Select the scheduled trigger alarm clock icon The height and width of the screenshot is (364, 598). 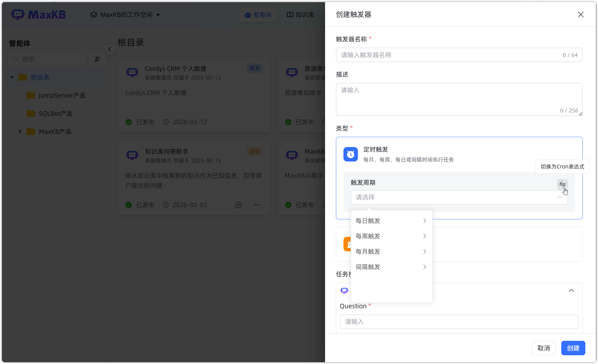point(350,154)
